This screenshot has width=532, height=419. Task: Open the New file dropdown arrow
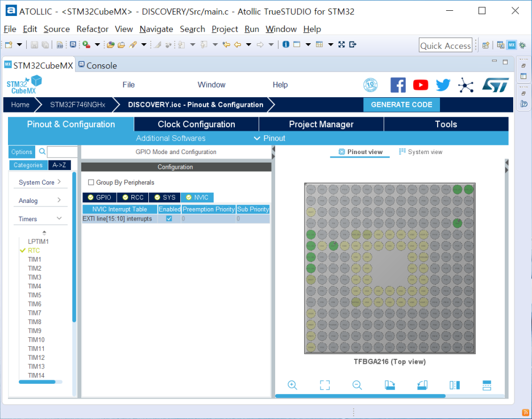[19, 44]
